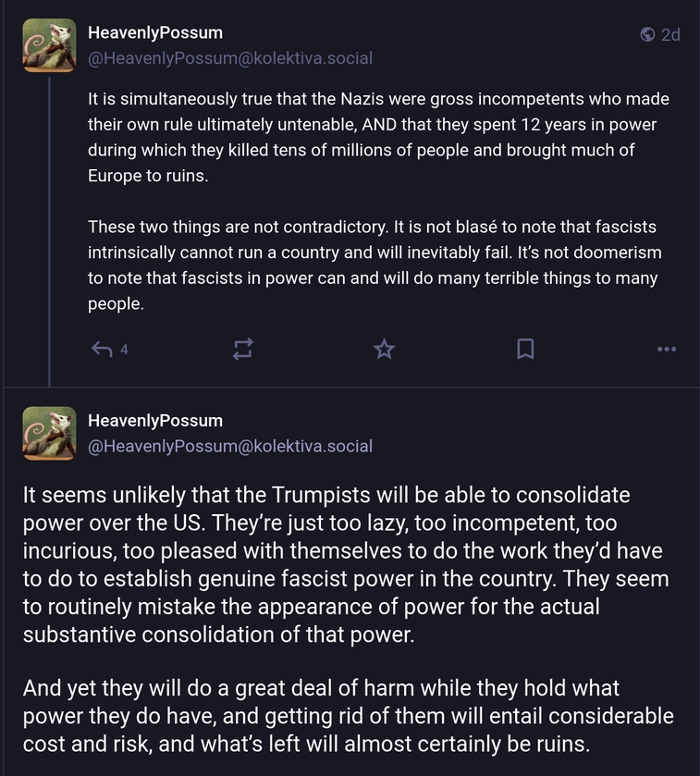The height and width of the screenshot is (776, 700).
Task: Reply to the post about Nazis
Action: coord(103,349)
